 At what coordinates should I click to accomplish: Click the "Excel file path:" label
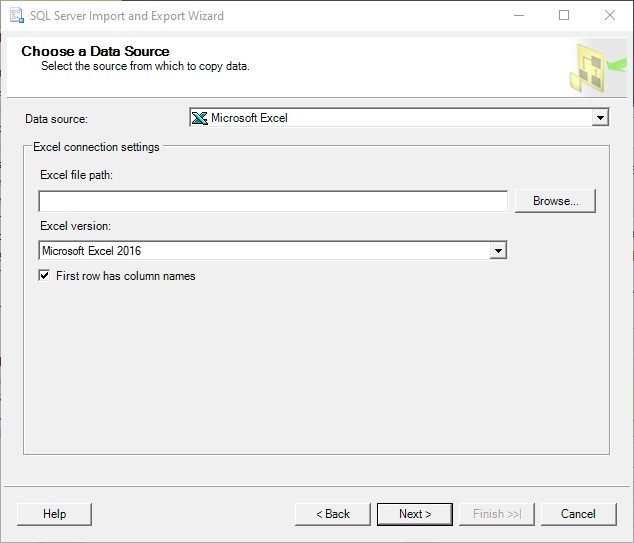pyautogui.click(x=76, y=175)
